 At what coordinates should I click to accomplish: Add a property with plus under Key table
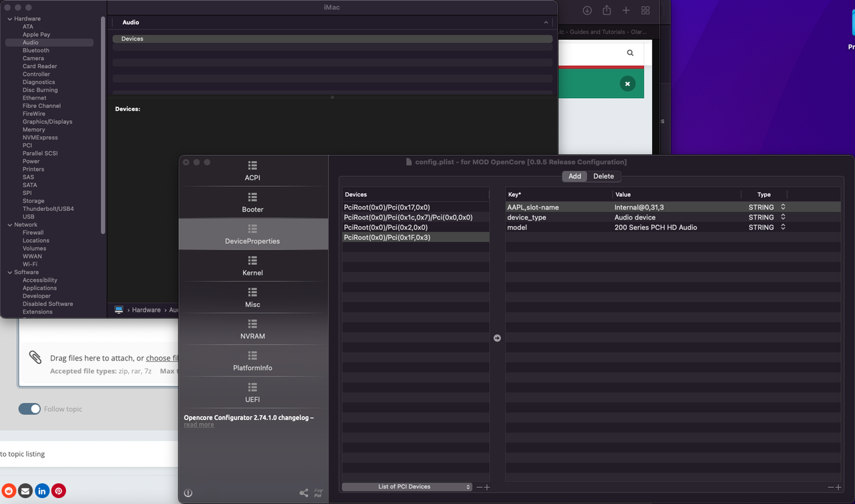838,487
